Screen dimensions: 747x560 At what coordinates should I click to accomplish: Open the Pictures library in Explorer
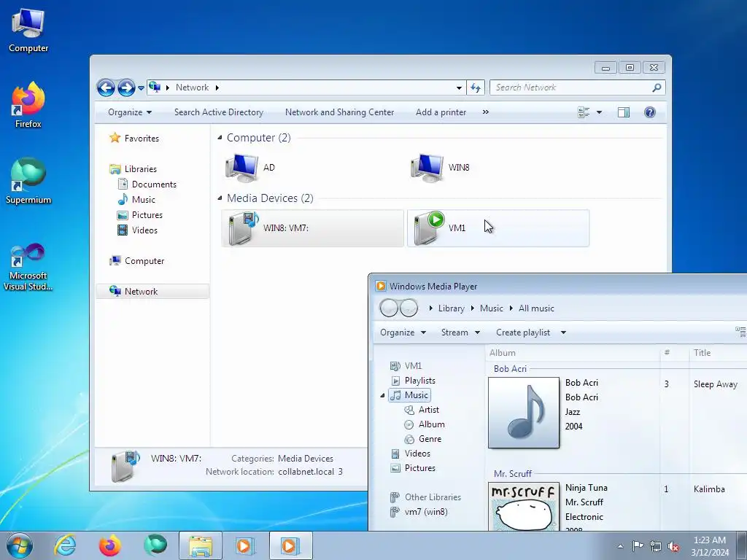coord(147,215)
